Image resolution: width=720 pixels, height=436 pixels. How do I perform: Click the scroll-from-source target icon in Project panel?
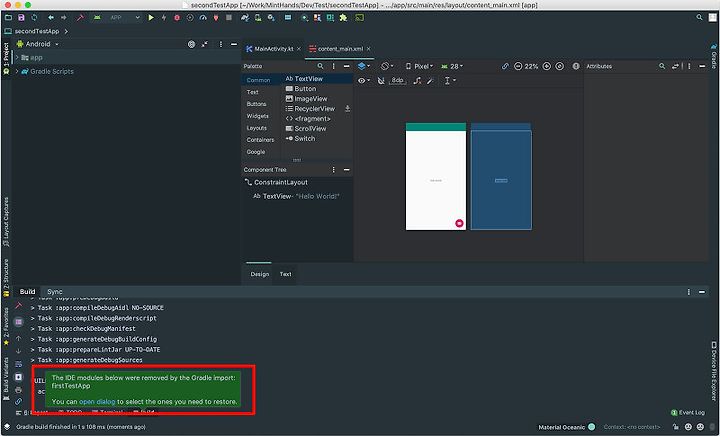coord(191,44)
